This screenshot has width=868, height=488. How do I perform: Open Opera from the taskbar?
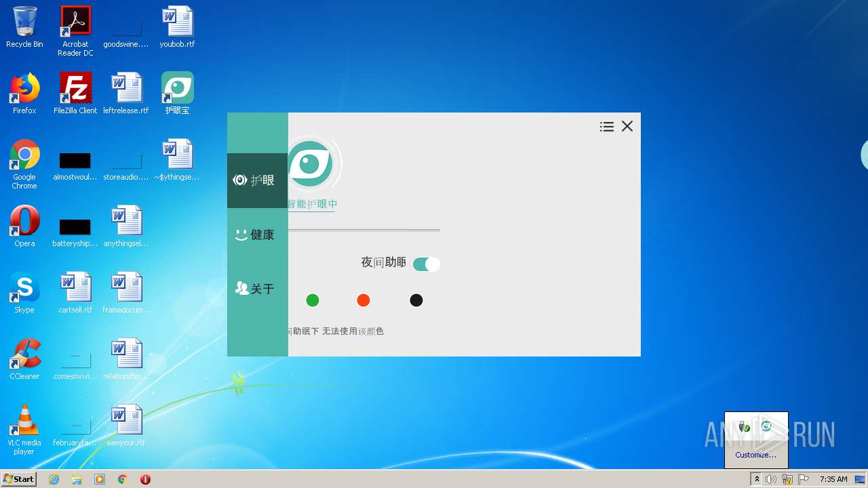point(145,479)
